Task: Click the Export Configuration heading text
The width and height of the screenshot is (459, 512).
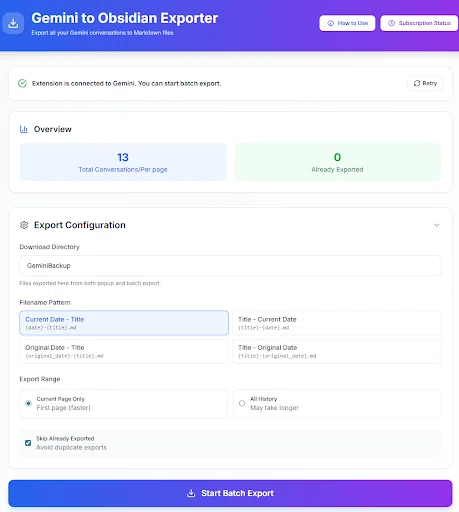Action: (x=80, y=225)
